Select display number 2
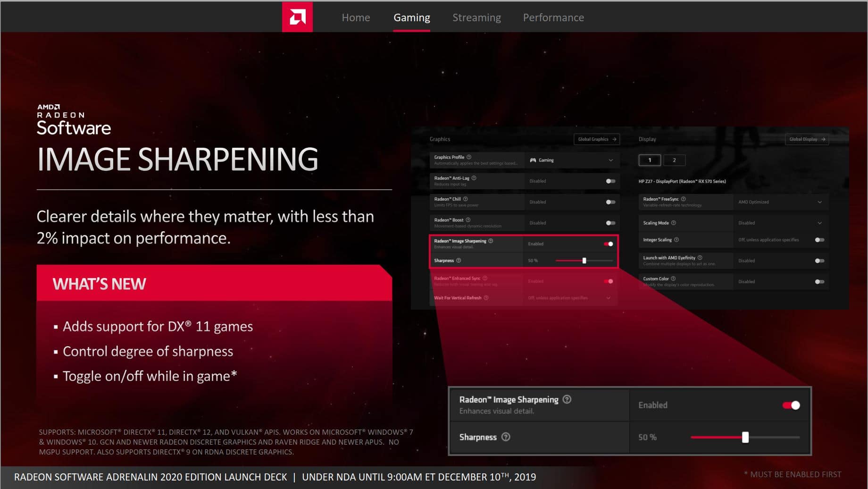The width and height of the screenshot is (868, 489). tap(674, 160)
